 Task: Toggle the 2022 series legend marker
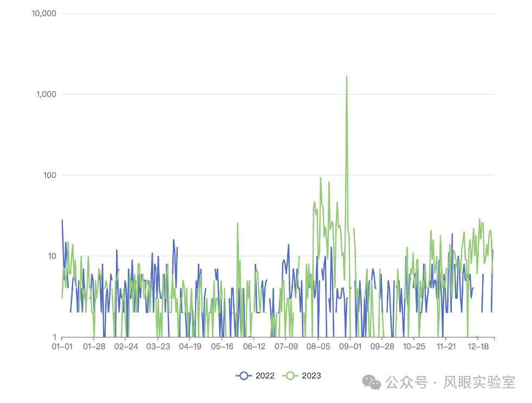244,375
